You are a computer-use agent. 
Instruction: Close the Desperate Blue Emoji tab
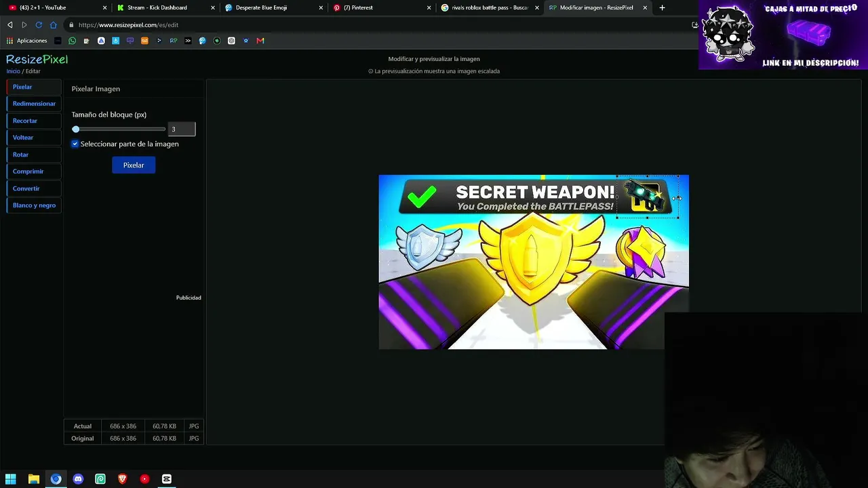point(321,7)
